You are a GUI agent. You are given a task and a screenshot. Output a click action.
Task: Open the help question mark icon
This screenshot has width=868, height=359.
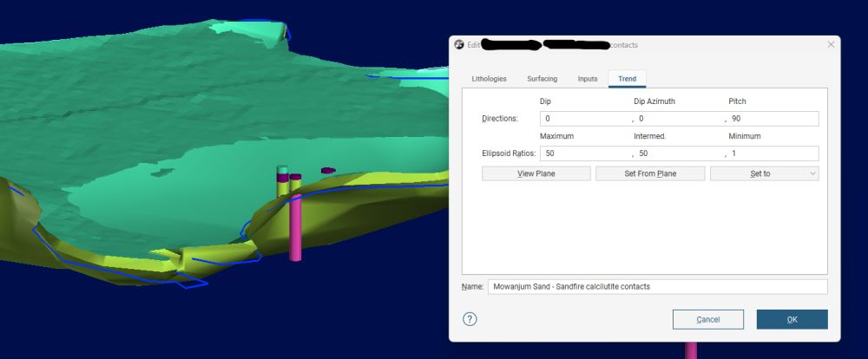pyautogui.click(x=470, y=319)
